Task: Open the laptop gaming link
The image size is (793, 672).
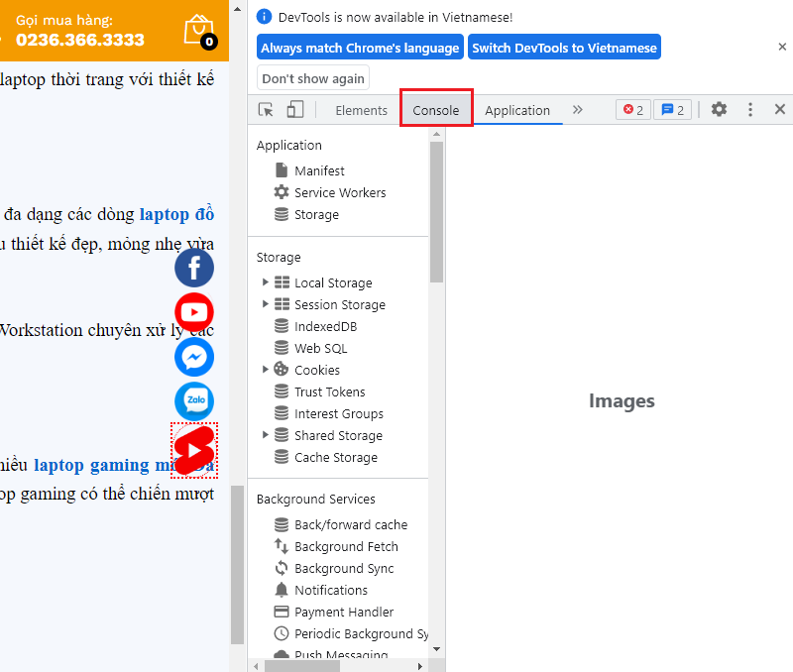Action: (x=81, y=465)
